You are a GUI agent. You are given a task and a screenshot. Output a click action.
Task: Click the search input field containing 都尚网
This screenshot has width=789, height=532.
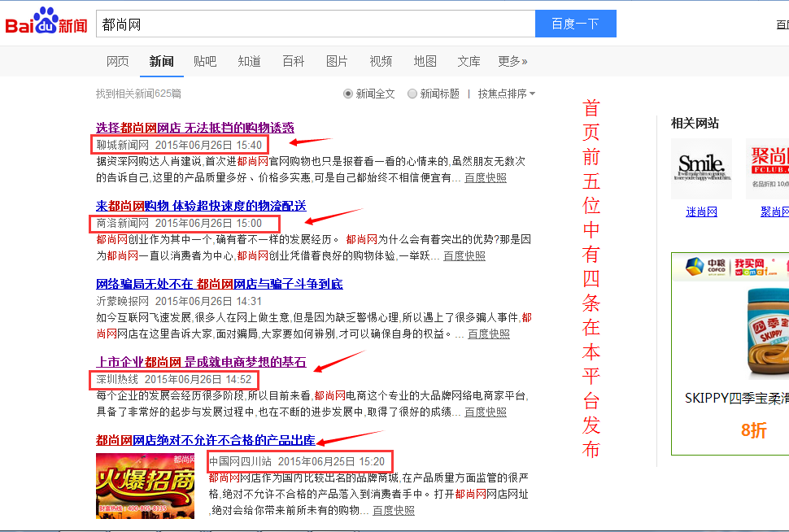[315, 24]
